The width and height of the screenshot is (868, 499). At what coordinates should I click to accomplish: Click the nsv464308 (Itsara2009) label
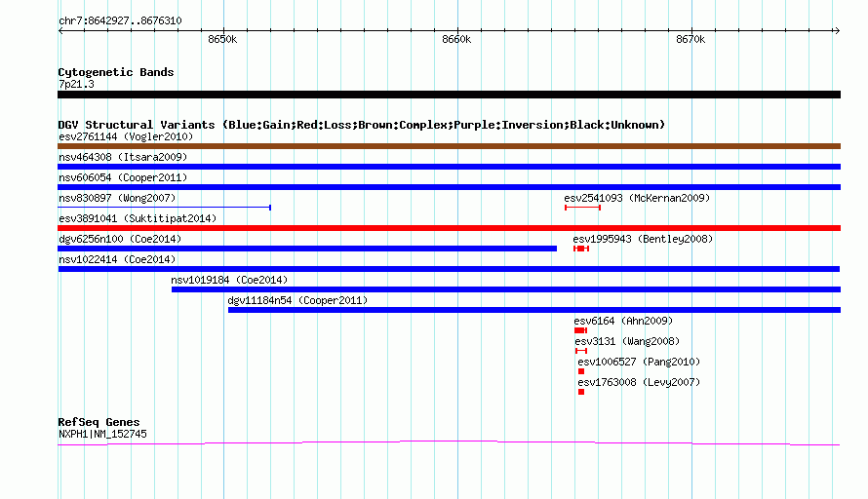point(123,157)
